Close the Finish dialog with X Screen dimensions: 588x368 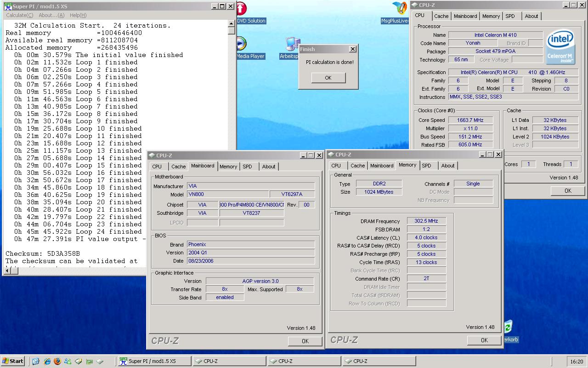353,49
